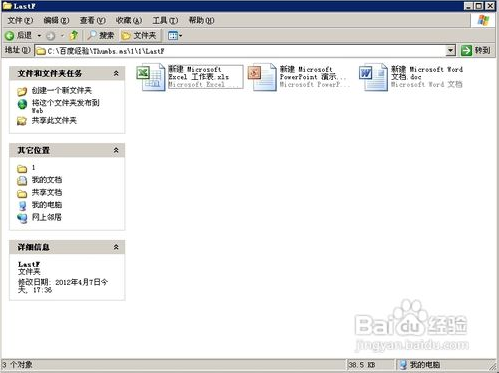Click 共享此文件夹 link
The height and width of the screenshot is (373, 499).
pos(54,120)
